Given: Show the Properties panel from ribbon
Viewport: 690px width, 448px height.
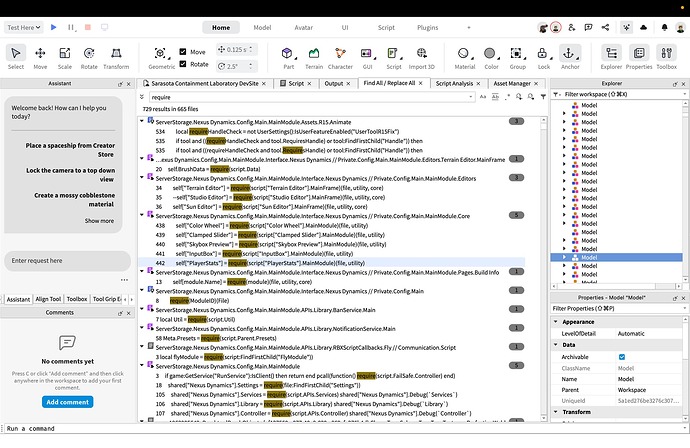Looking at the screenshot, I should click(639, 57).
